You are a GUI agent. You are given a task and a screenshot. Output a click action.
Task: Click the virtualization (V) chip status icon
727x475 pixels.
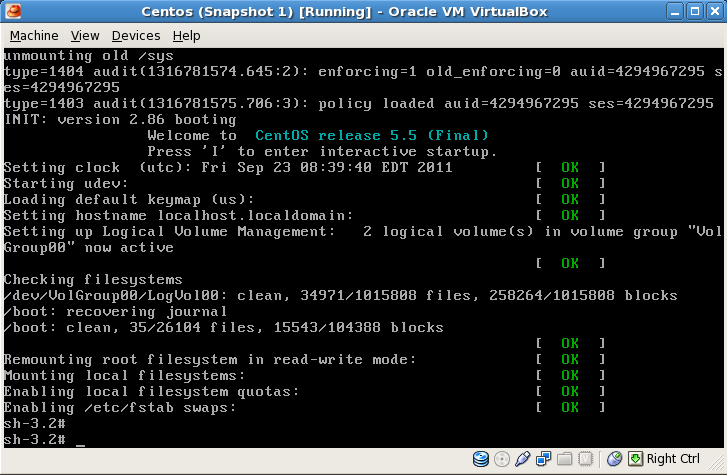[587, 459]
